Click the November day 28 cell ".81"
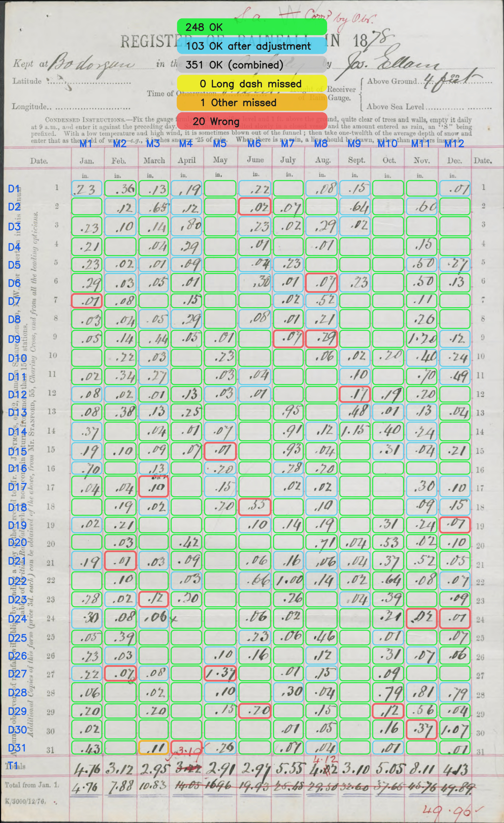The width and height of the screenshot is (504, 823). 422,692
